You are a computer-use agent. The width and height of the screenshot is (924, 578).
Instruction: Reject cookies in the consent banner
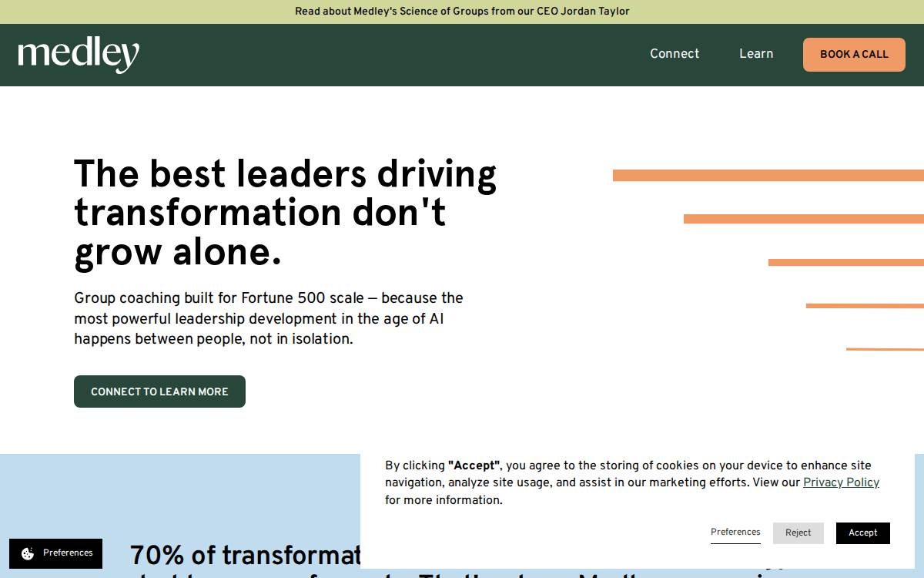pos(798,533)
